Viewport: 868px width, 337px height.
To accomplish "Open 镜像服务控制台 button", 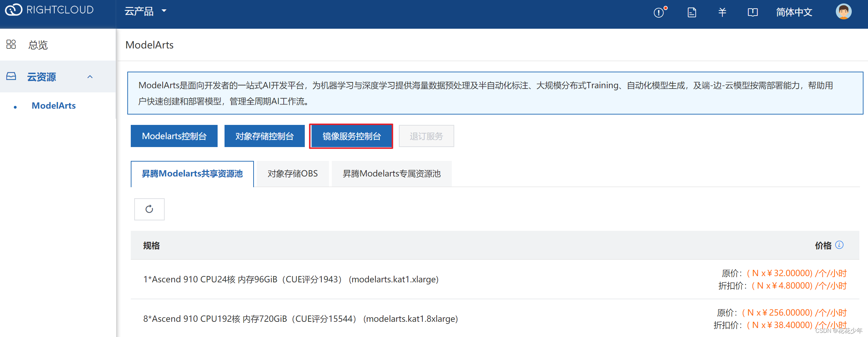I will 351,136.
